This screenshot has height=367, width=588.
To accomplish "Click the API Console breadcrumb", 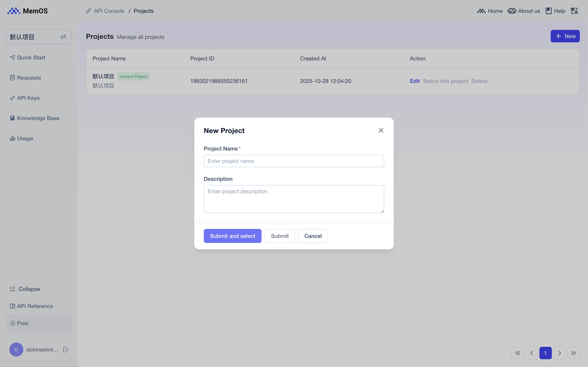I will click(109, 11).
